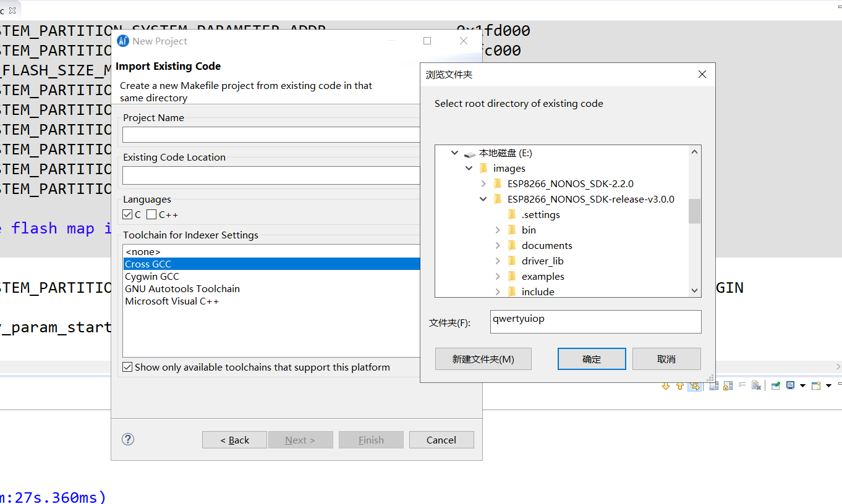This screenshot has width=842, height=504.
Task: Select Microsoft Visual C++ toolchain
Action: (271, 301)
